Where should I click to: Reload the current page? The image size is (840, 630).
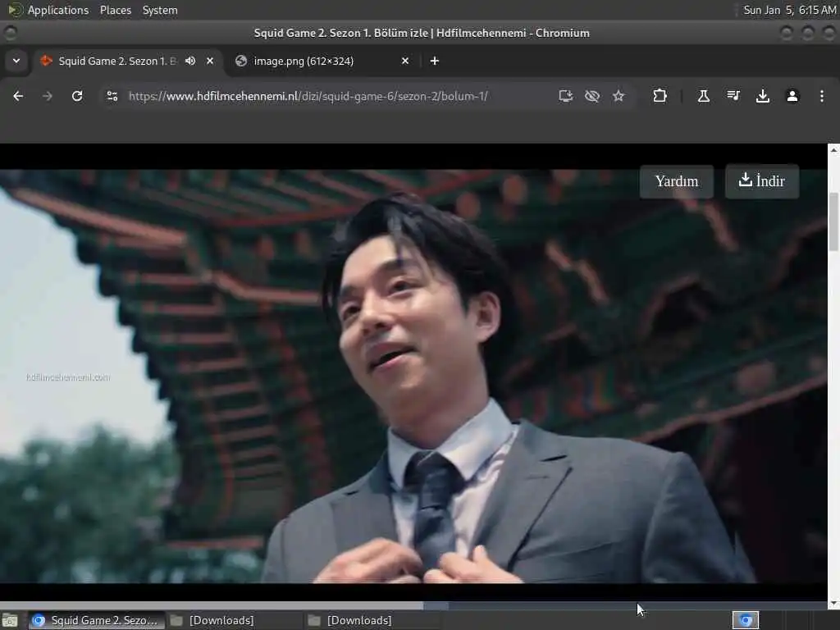77,96
